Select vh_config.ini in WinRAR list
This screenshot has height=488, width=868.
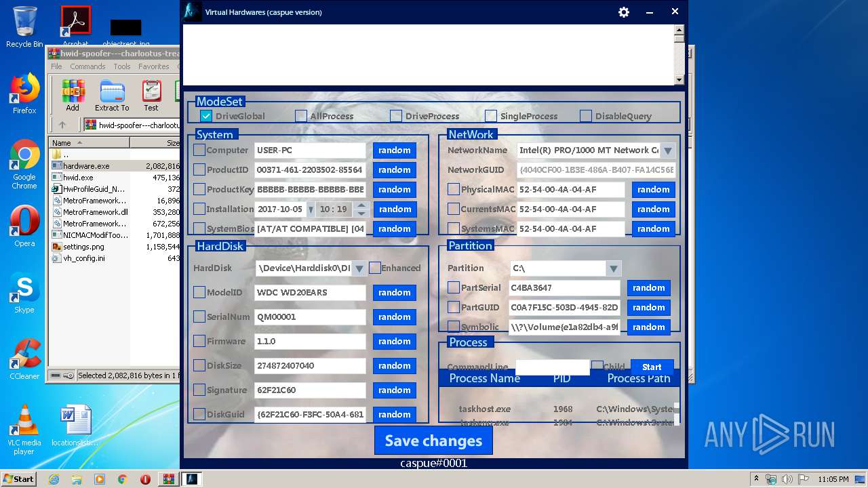84,258
